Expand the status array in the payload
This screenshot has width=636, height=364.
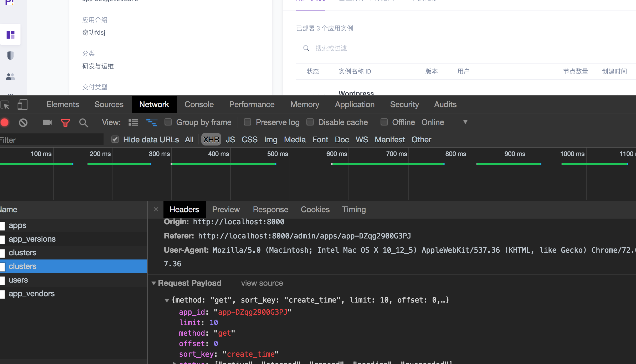(175, 363)
